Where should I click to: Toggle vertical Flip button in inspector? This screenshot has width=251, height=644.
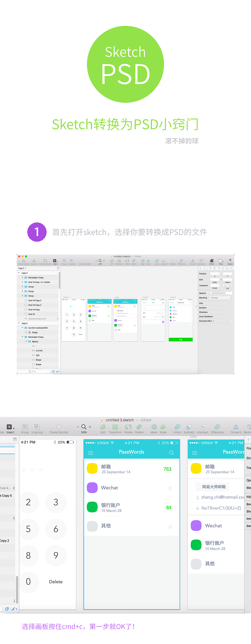[x=230, y=285]
